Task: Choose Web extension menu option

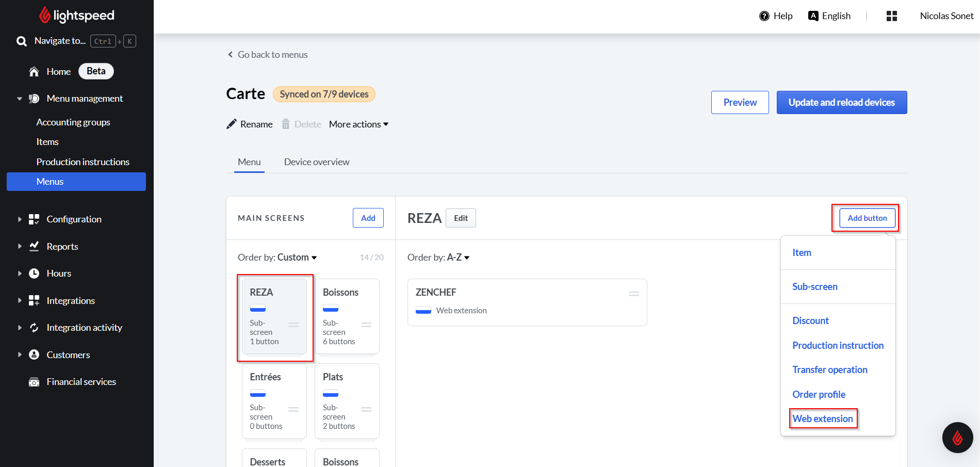Action: coord(823,419)
